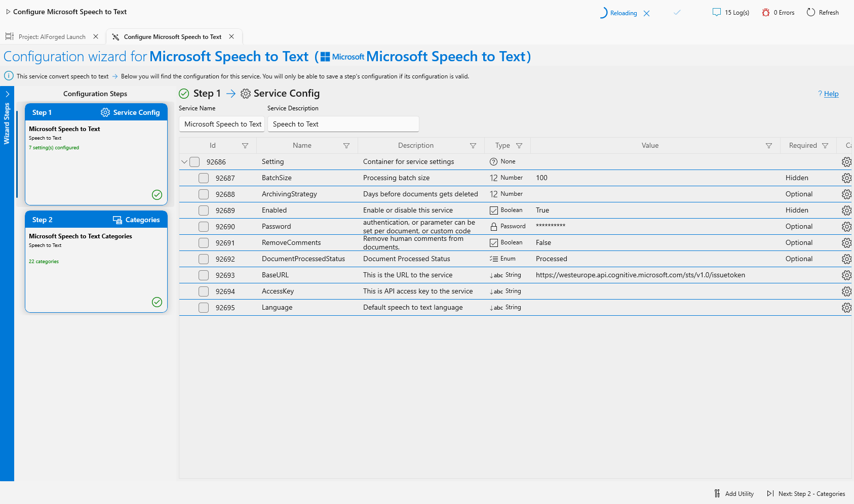Select checkbox for DocumentProcessedStatus row 92692
854x504 pixels.
204,259
